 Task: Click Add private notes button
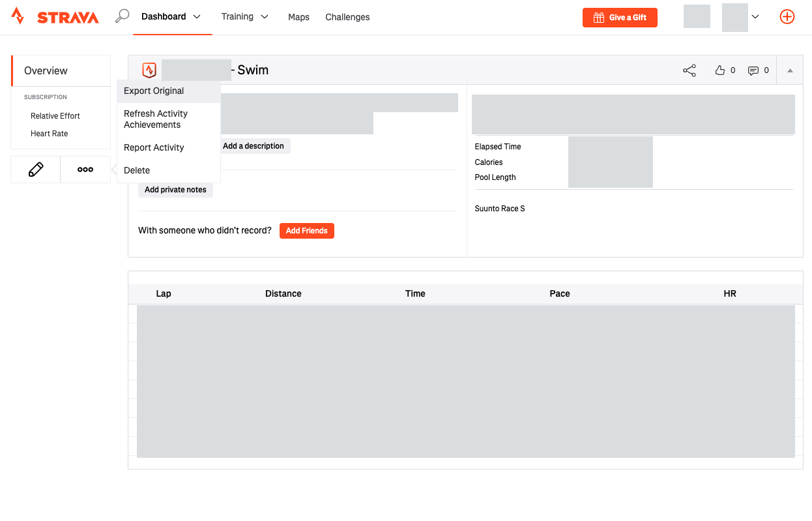175,190
